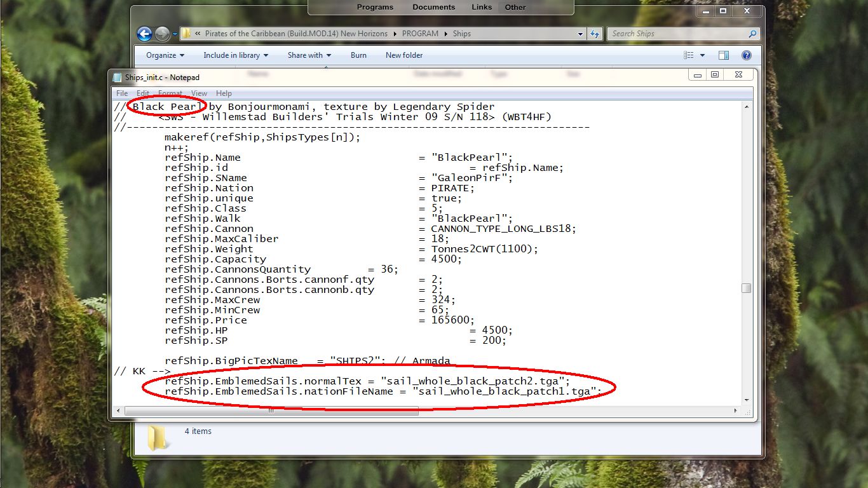Open the Share with dropdown

pyautogui.click(x=309, y=55)
